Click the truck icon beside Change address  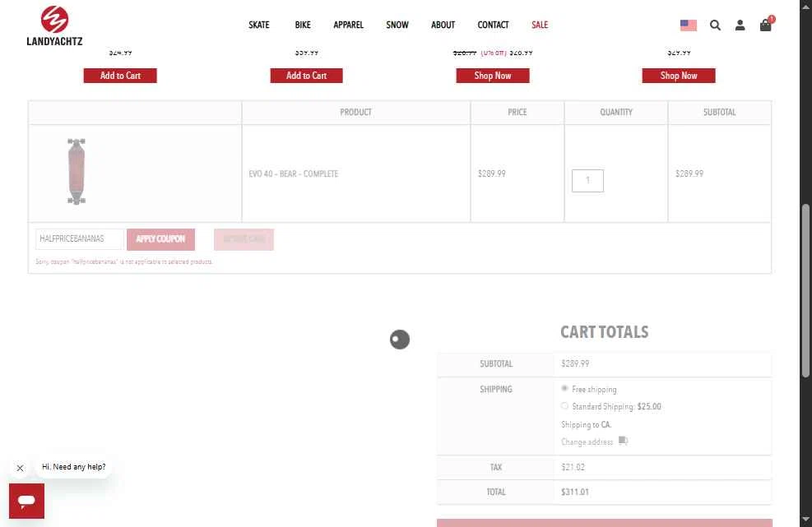[623, 441]
